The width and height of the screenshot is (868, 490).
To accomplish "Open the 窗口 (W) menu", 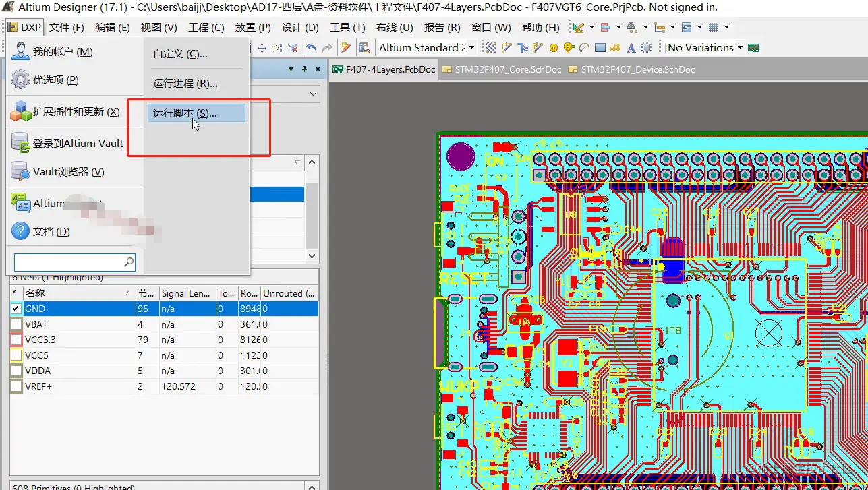I will pos(491,28).
